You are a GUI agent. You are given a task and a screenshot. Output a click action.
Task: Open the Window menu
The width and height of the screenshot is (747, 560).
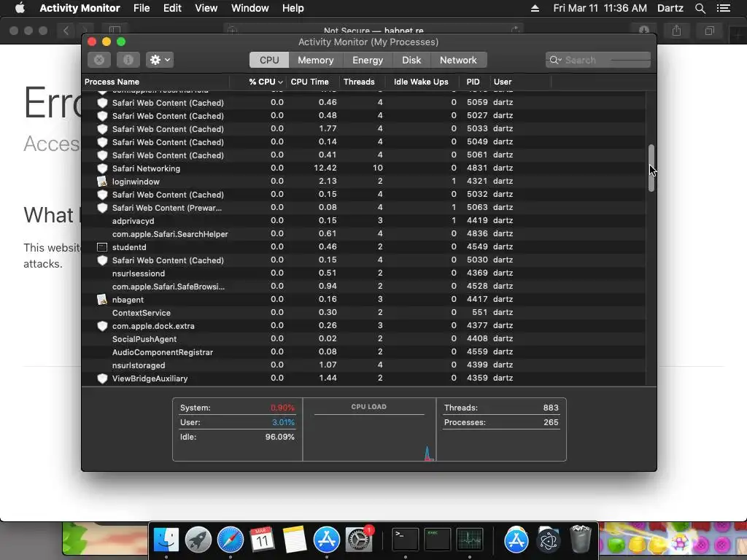click(x=249, y=8)
